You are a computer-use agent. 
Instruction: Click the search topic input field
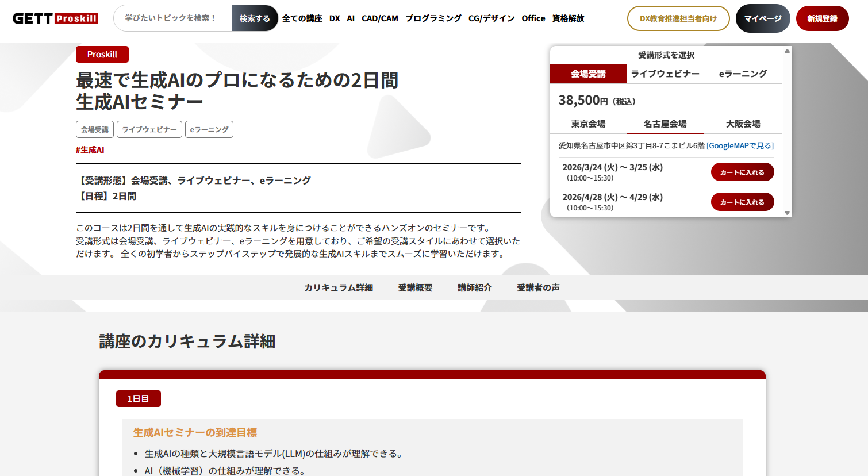172,18
